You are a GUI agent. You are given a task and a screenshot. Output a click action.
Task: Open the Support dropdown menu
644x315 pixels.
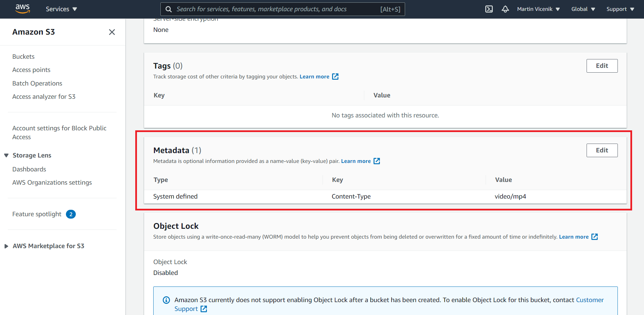pos(620,9)
